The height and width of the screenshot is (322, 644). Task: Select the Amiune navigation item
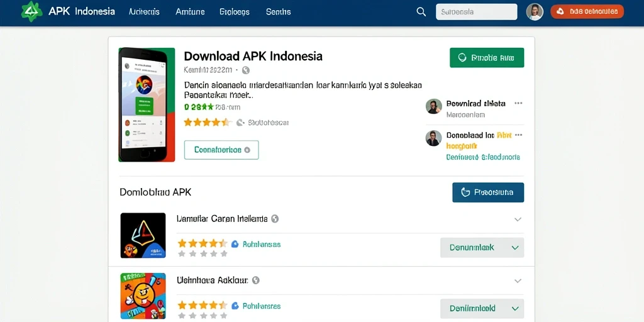[190, 12]
